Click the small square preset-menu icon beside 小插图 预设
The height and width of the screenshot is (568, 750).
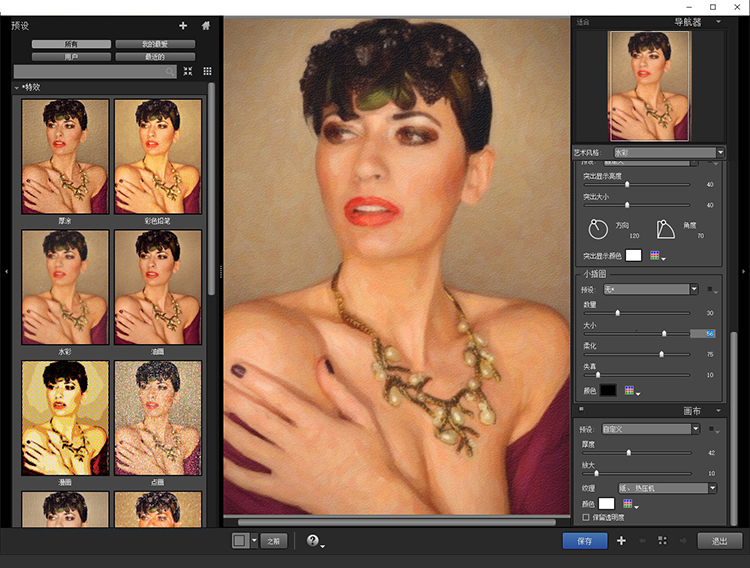coord(710,289)
